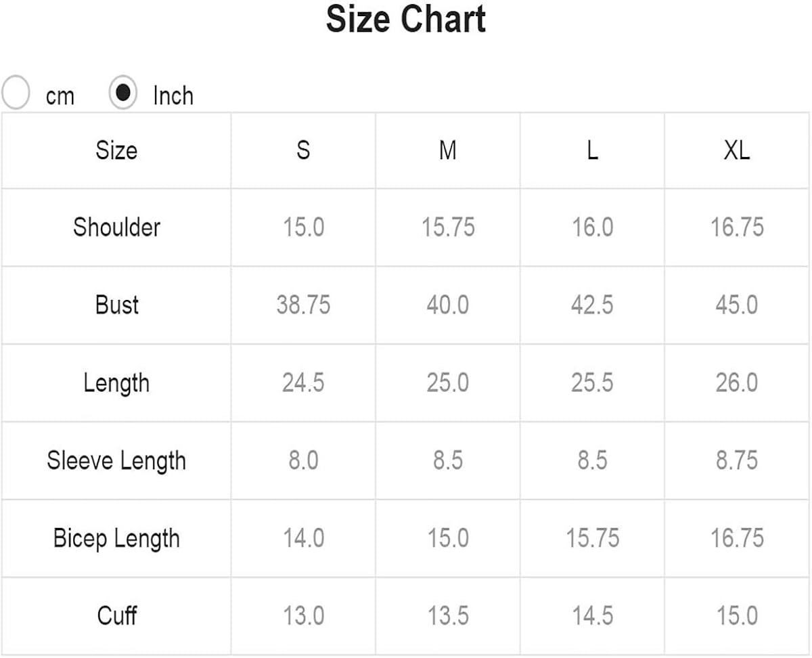Click the 45.0 Bust value for XL

coord(736,305)
